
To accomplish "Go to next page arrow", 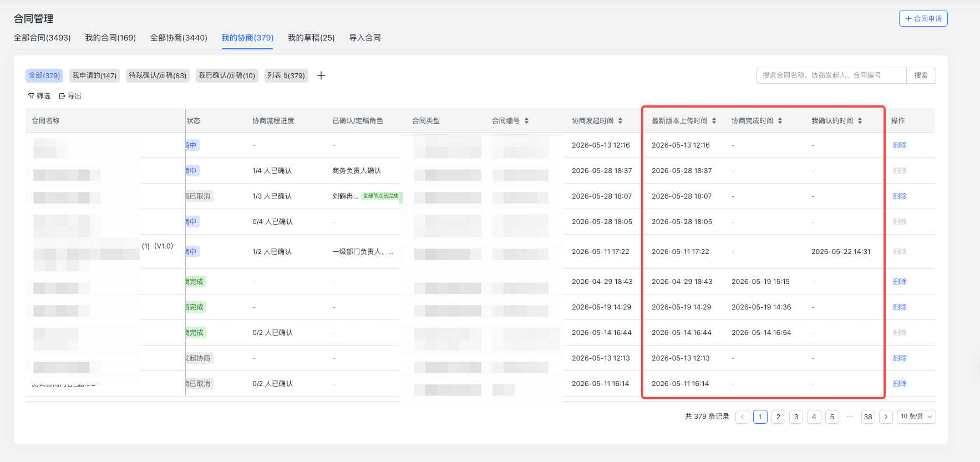I will [x=886, y=417].
